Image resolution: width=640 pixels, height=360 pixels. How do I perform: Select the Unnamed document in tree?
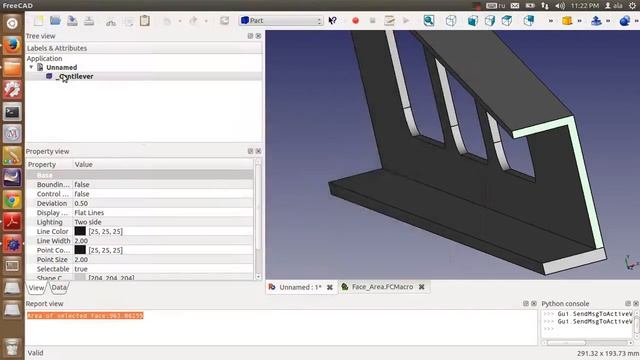pyautogui.click(x=61, y=67)
